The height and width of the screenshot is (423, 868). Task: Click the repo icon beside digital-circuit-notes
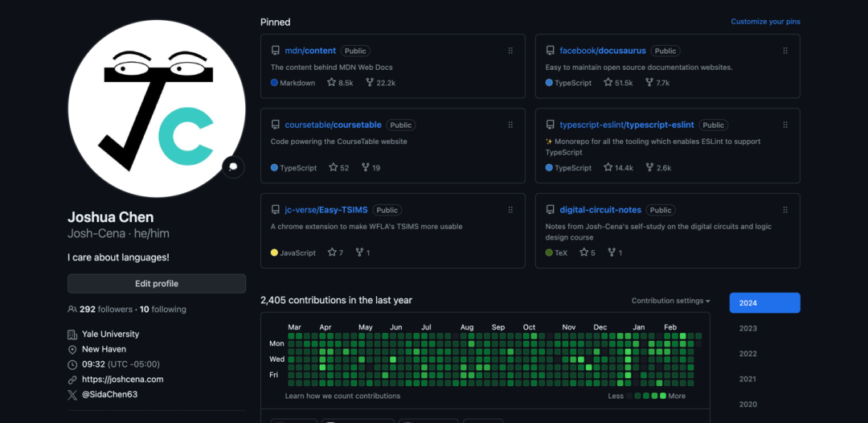(x=550, y=210)
